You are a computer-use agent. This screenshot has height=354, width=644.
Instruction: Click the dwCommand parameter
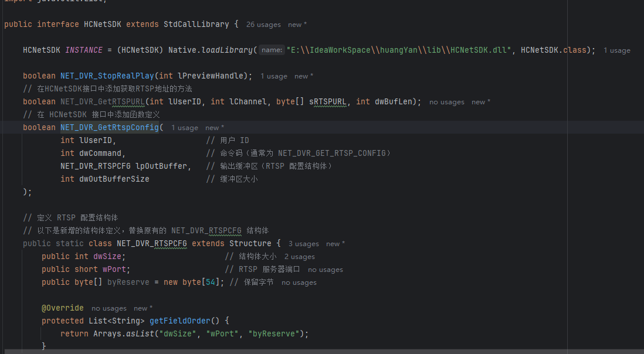click(100, 154)
